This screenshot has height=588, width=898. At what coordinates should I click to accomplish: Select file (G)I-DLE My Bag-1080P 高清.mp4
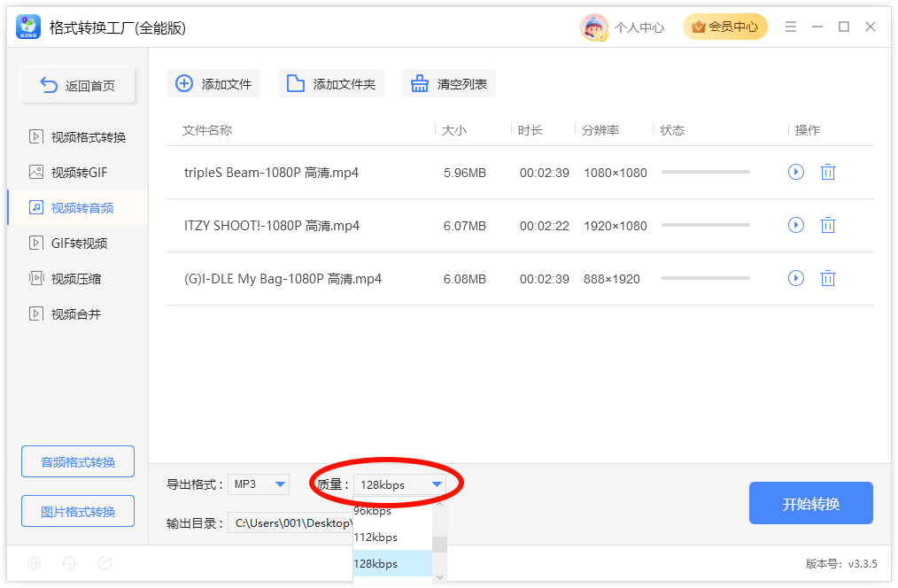click(283, 279)
